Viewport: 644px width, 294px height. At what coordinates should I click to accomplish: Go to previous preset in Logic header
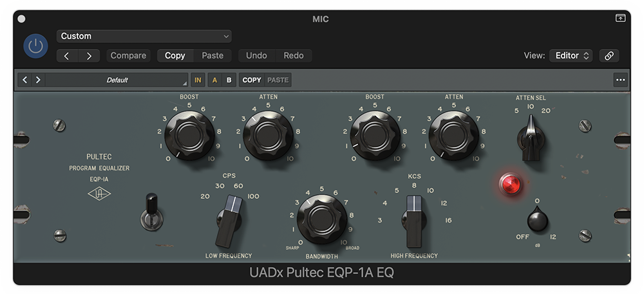point(67,56)
